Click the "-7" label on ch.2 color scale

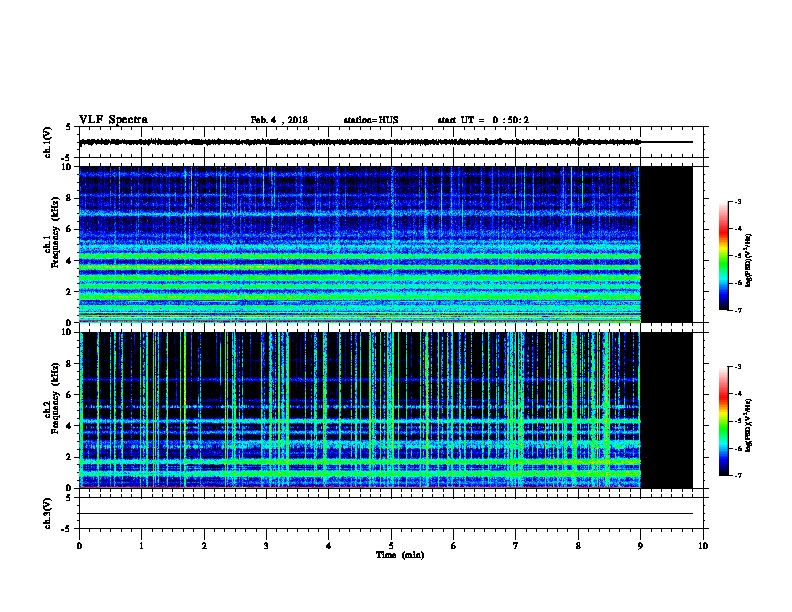pos(737,475)
